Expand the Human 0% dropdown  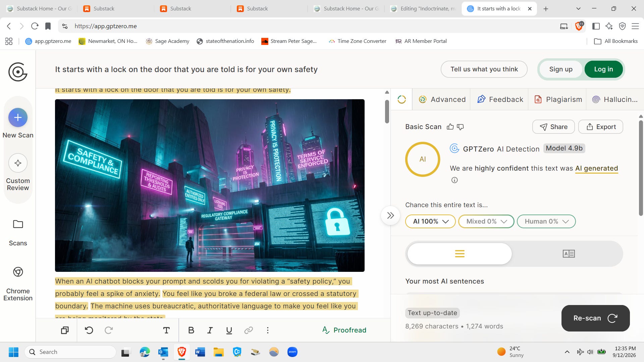[546, 221]
